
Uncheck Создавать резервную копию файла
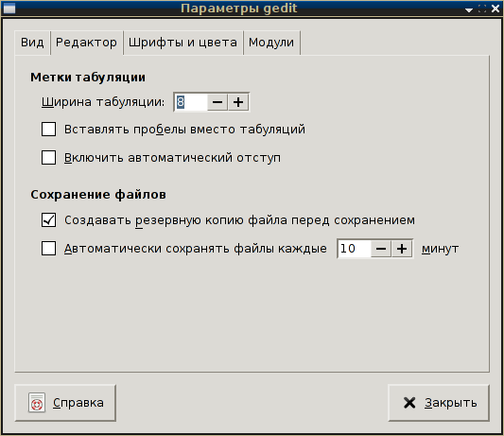pos(48,220)
